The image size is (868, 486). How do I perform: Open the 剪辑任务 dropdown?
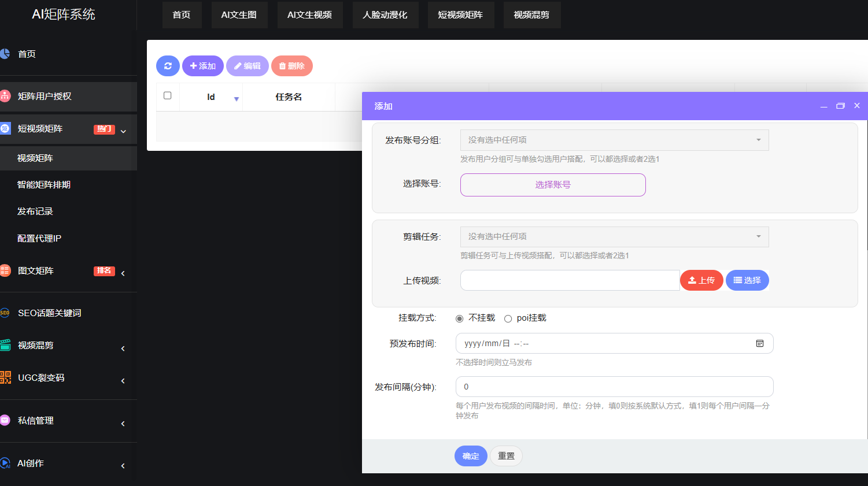614,236
